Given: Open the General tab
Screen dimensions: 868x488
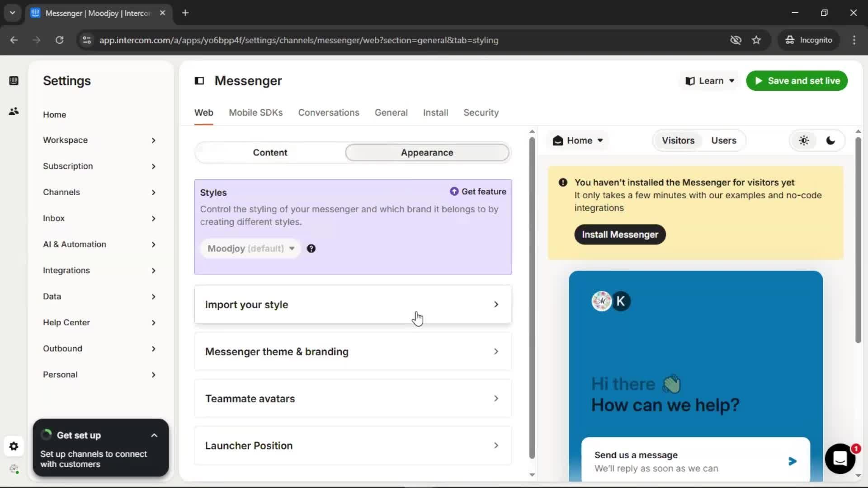Looking at the screenshot, I should pos(391,113).
